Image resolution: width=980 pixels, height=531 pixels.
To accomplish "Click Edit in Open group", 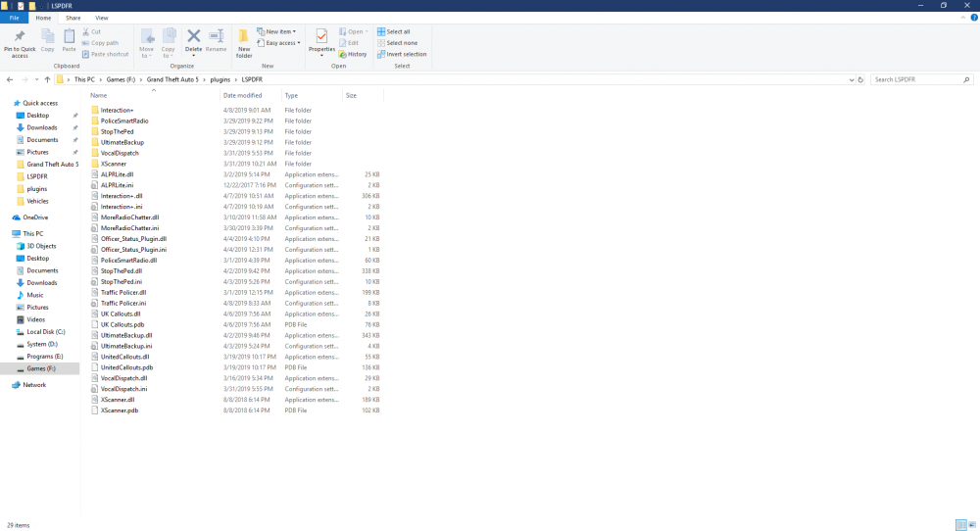I will [349, 43].
